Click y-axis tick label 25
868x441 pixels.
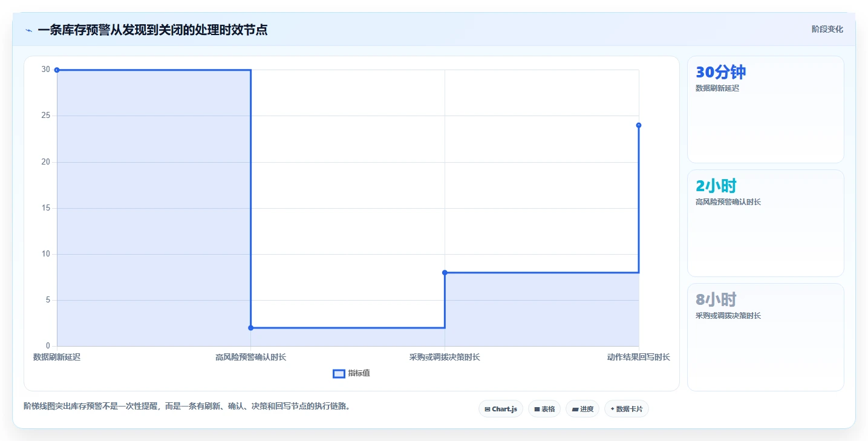[x=46, y=116]
